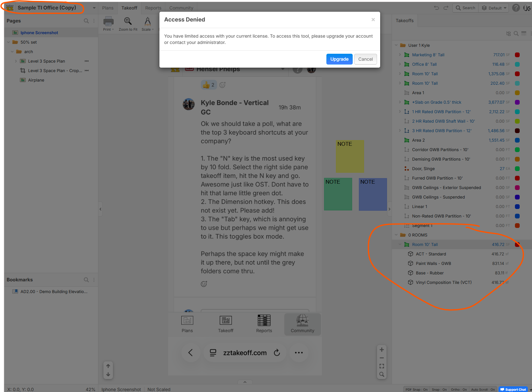Image resolution: width=532 pixels, height=392 pixels.
Task: Toggle Ortho mode in status bar
Action: pos(459,389)
